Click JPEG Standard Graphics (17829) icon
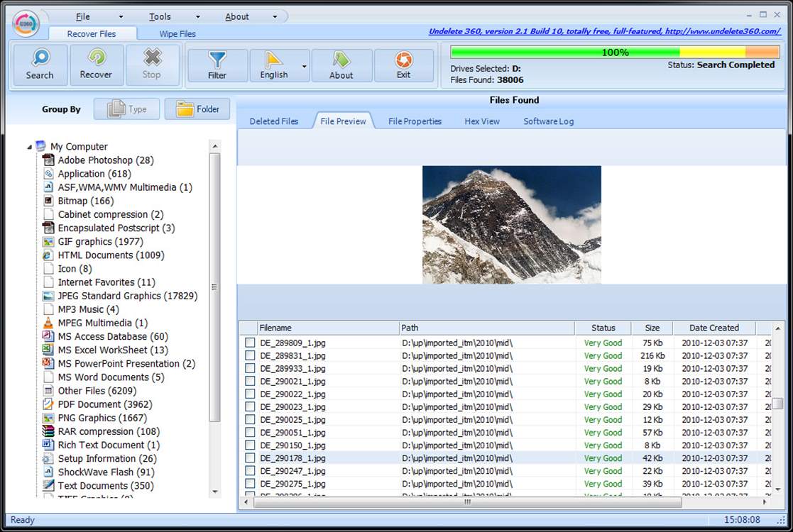Viewport: 793px width, 532px height. pyautogui.click(x=48, y=296)
